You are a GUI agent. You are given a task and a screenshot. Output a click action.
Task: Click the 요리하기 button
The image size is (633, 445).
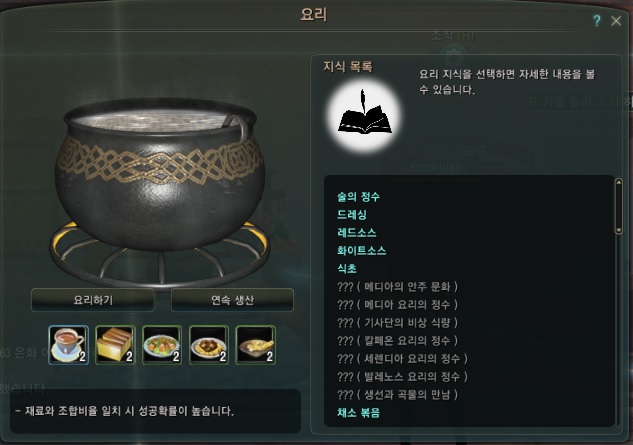pos(92,300)
